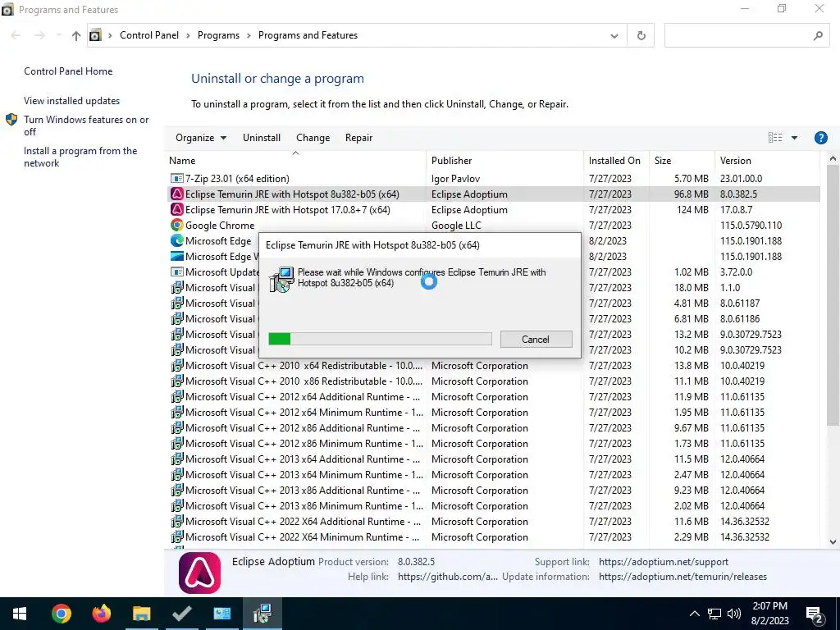
Task: Click the checkmark app on taskbar
Action: point(181,614)
